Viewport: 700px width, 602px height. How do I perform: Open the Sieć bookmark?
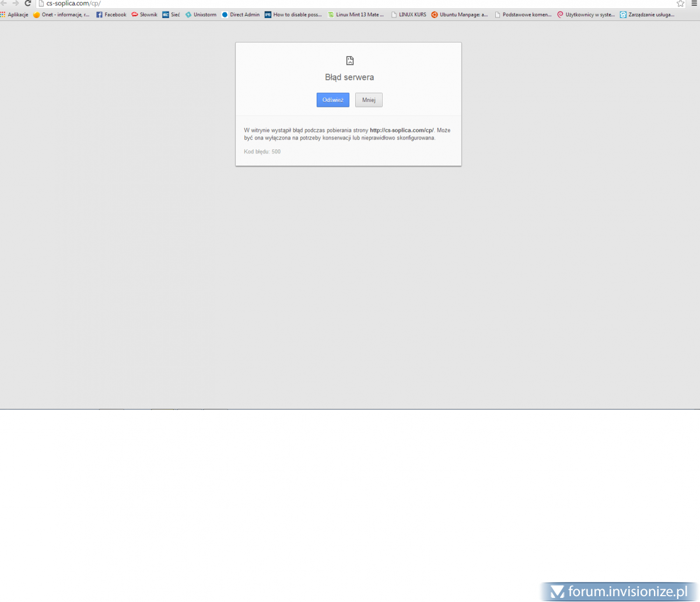[x=171, y=15]
